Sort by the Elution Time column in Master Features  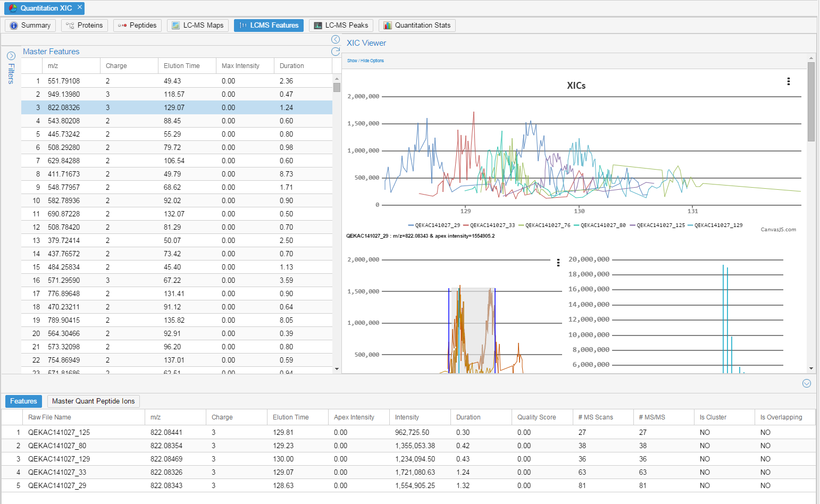182,66
